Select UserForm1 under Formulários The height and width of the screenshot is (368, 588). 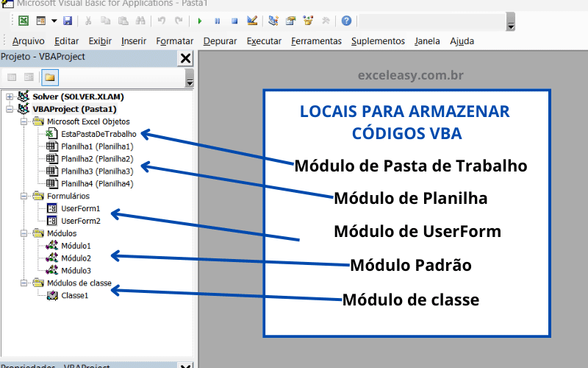pos(80,208)
